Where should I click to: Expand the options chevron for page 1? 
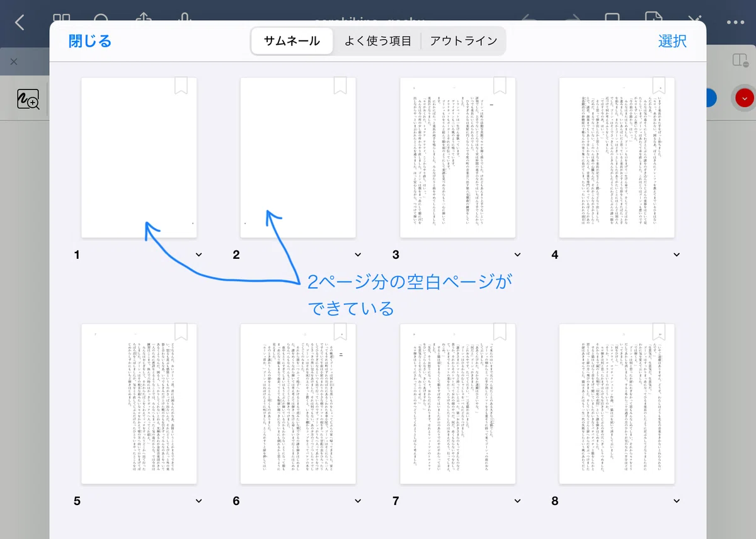[199, 255]
